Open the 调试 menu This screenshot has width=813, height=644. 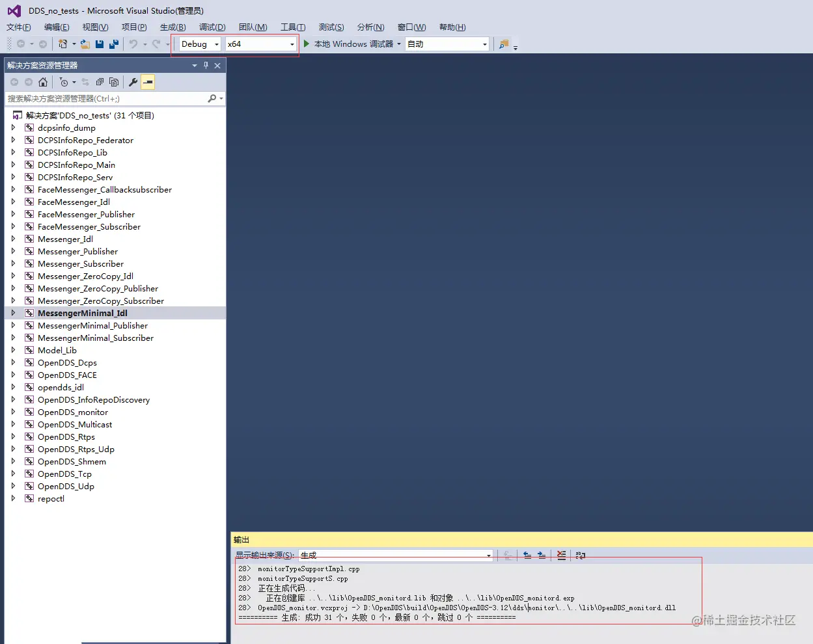point(212,27)
